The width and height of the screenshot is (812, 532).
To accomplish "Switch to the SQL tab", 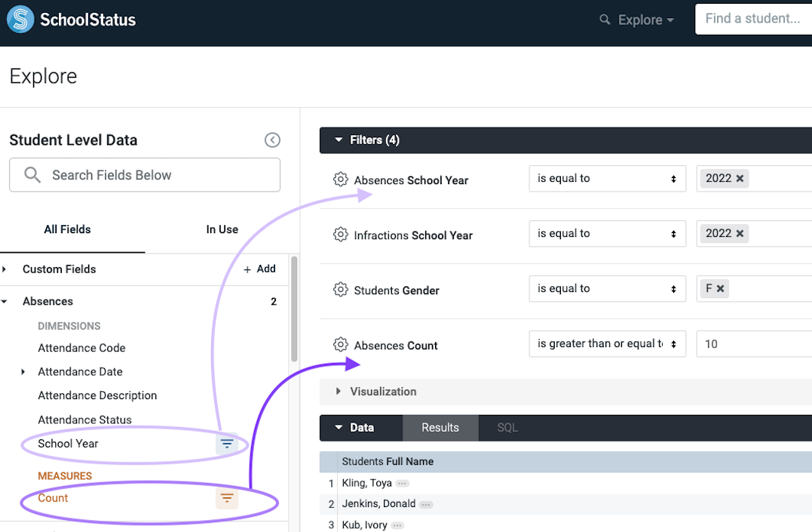I will (507, 428).
